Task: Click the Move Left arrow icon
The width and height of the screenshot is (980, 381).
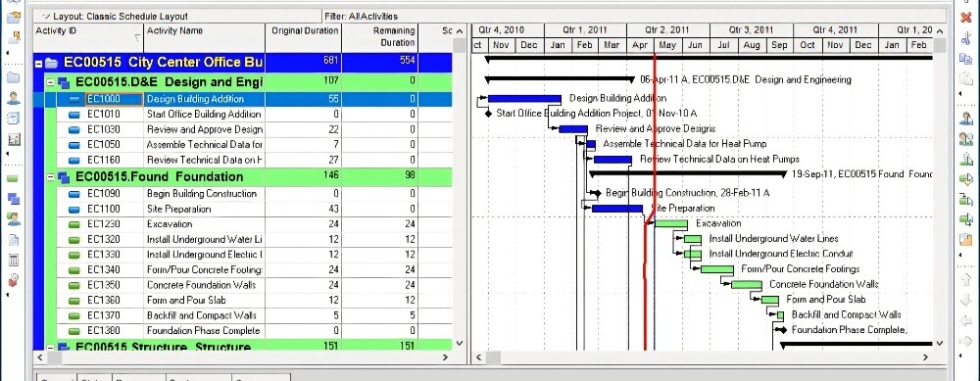Action: [x=965, y=321]
